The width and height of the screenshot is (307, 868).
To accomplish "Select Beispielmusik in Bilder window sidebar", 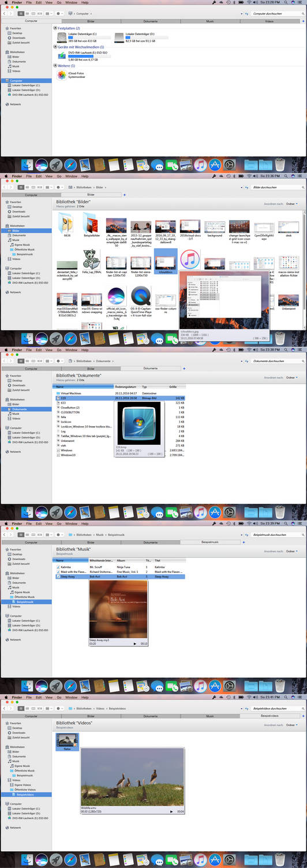I will 24,254.
